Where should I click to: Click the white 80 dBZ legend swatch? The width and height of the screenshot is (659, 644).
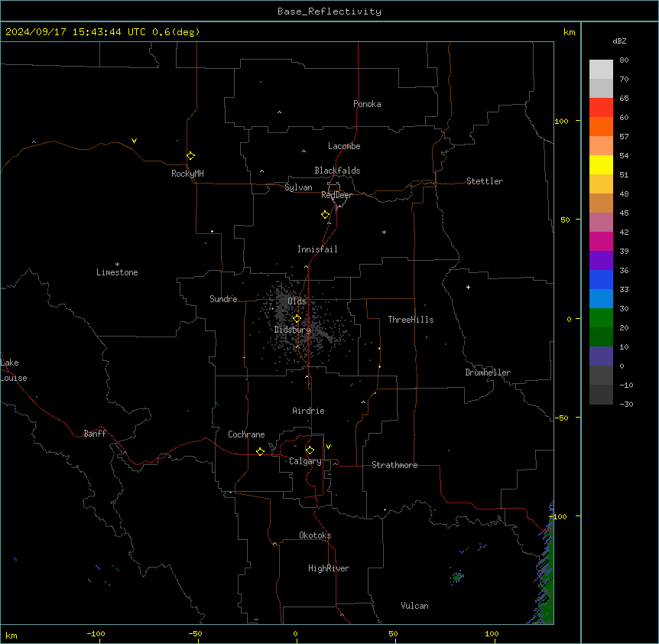pos(601,70)
